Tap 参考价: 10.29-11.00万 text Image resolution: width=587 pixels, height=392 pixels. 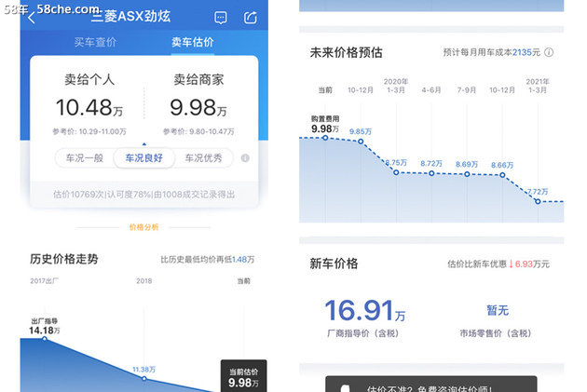tap(89, 131)
